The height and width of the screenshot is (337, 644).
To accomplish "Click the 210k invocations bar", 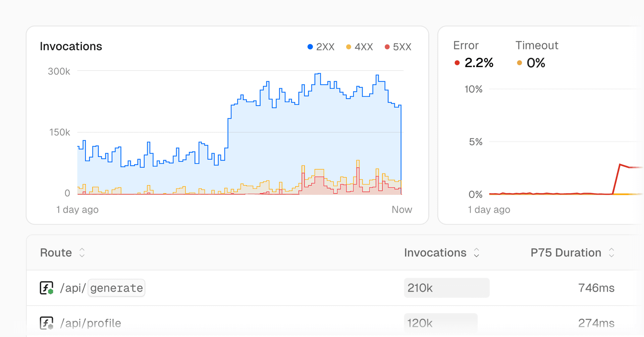I will [446, 288].
